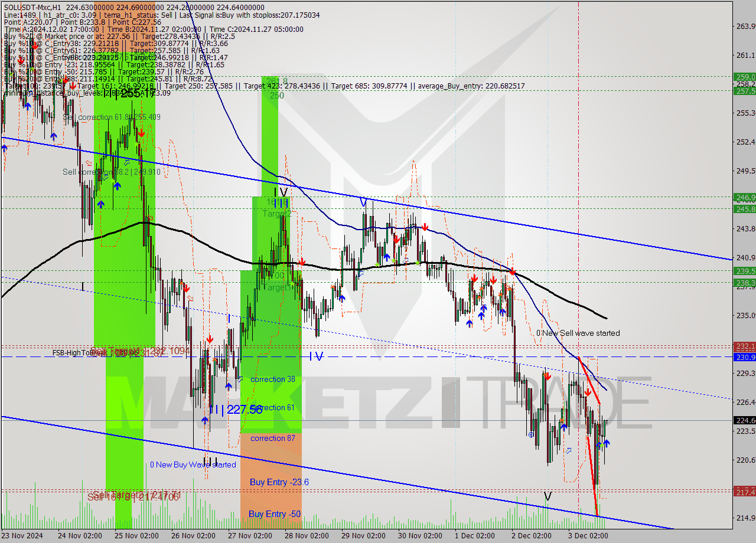The image size is (756, 543).
Task: Select the '0 New Sell wave started' label
Action: (578, 333)
